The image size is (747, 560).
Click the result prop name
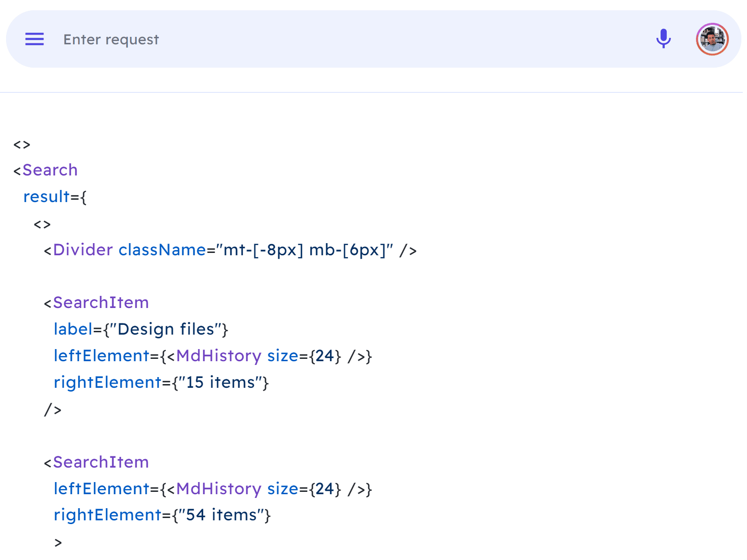[x=46, y=196]
